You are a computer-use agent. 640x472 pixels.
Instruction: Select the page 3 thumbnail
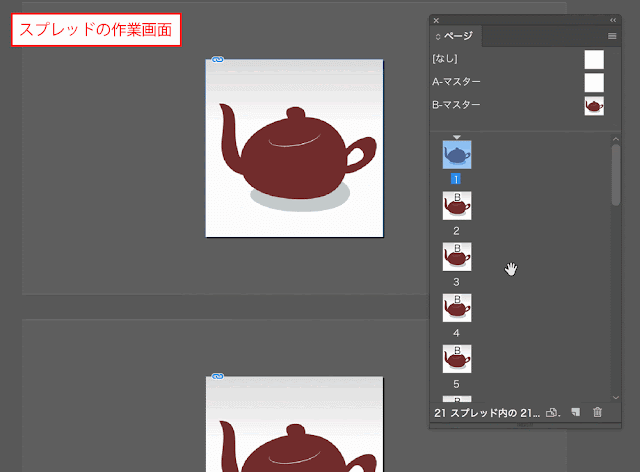tap(457, 257)
